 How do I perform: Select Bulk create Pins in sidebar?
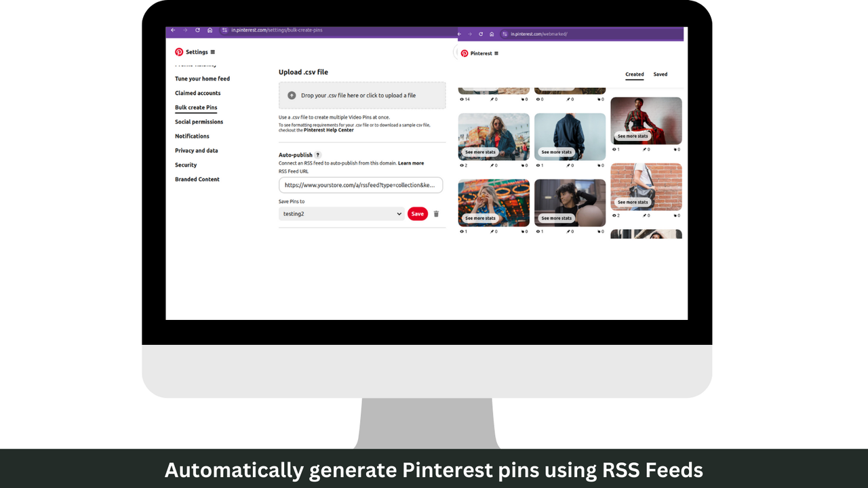pyautogui.click(x=196, y=107)
